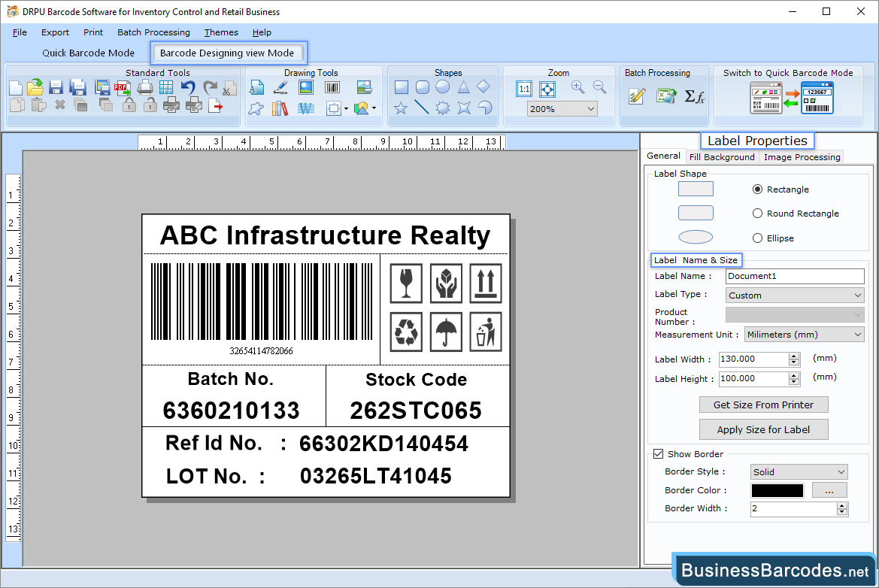Open the Fill Background tab

(722, 157)
